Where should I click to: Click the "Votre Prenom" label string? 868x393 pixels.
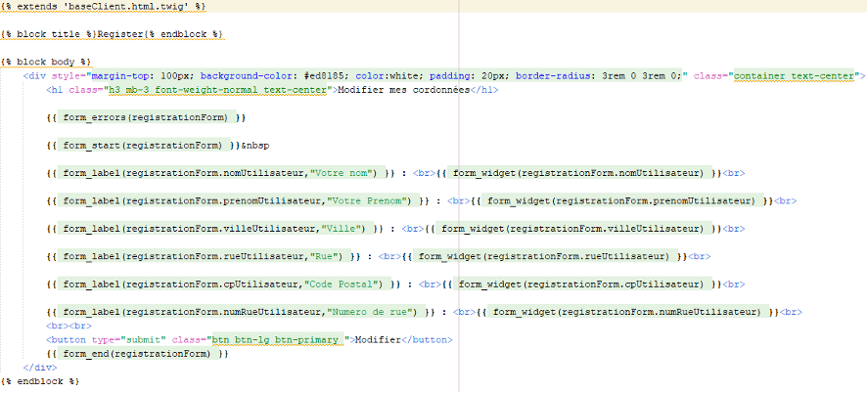369,200
